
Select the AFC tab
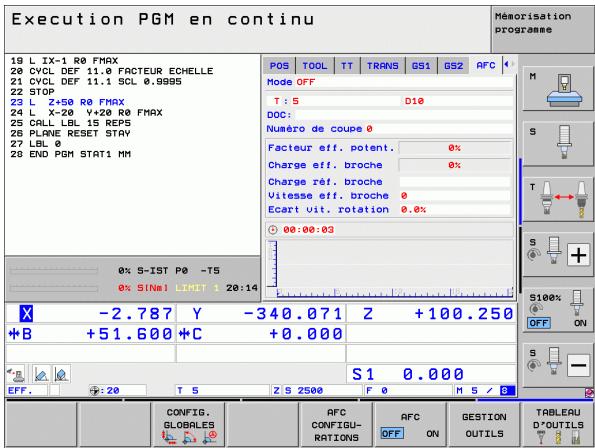[x=486, y=65]
